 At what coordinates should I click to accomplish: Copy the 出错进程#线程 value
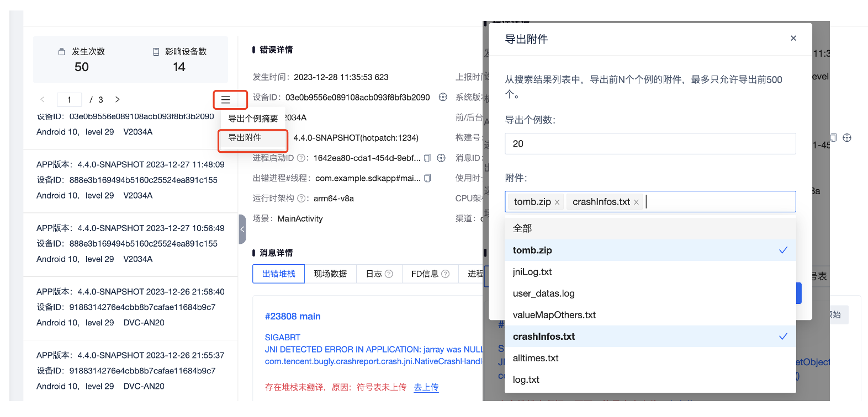pos(427,178)
